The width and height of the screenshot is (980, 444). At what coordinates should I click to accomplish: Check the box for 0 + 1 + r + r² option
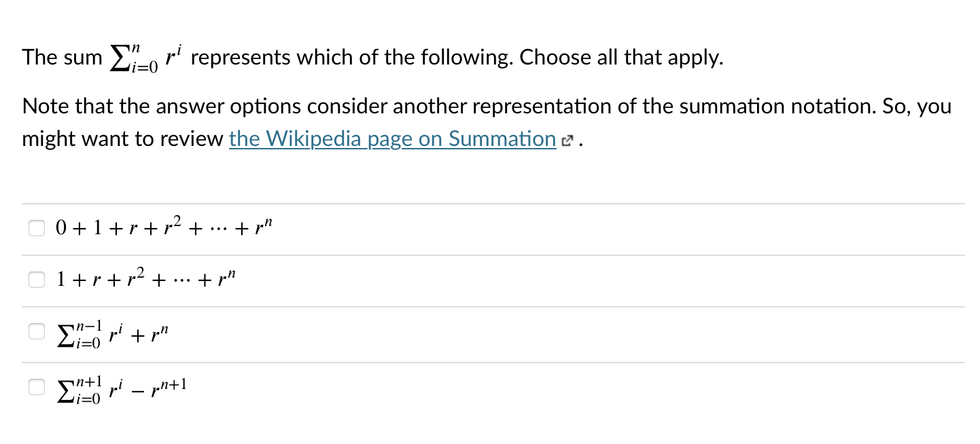pos(37,228)
